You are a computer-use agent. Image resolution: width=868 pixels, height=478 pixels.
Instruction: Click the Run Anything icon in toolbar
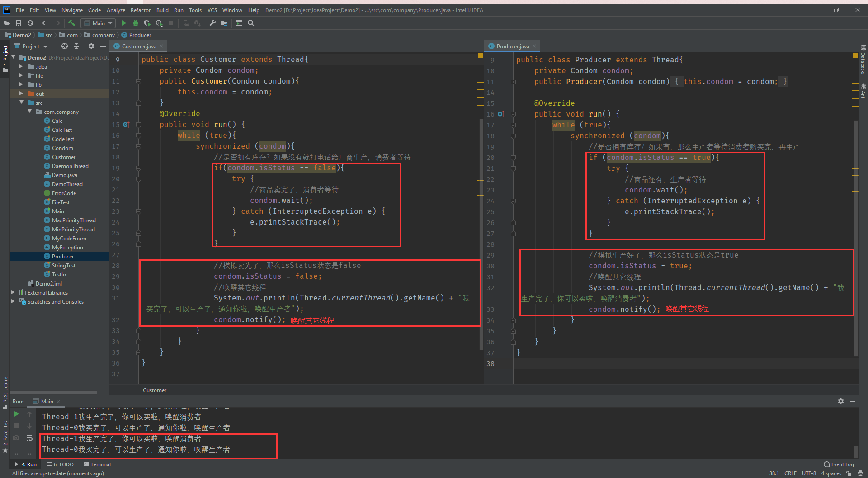pos(239,23)
